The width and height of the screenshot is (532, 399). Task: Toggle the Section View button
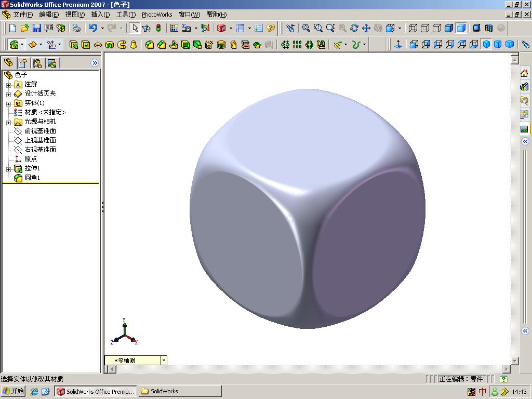(488, 28)
